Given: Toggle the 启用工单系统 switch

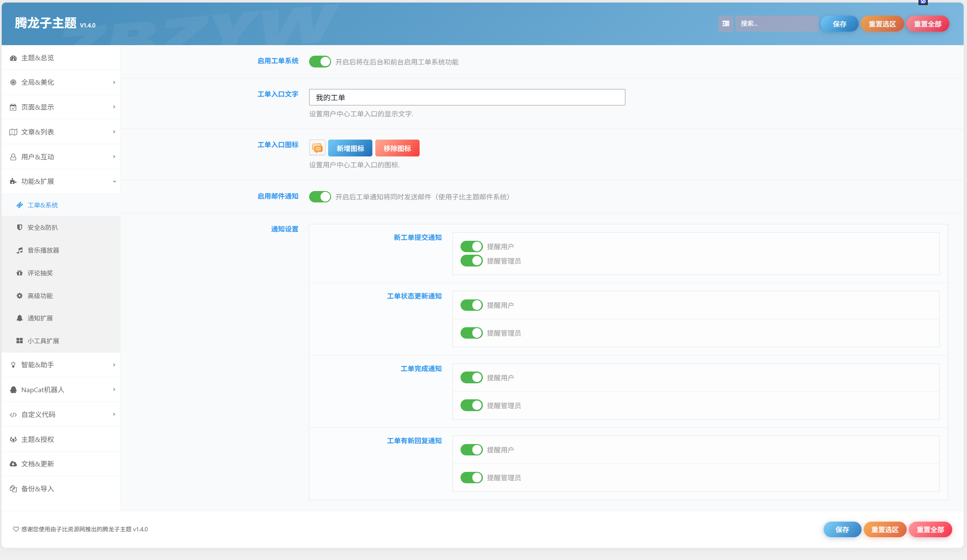Looking at the screenshot, I should 320,62.
